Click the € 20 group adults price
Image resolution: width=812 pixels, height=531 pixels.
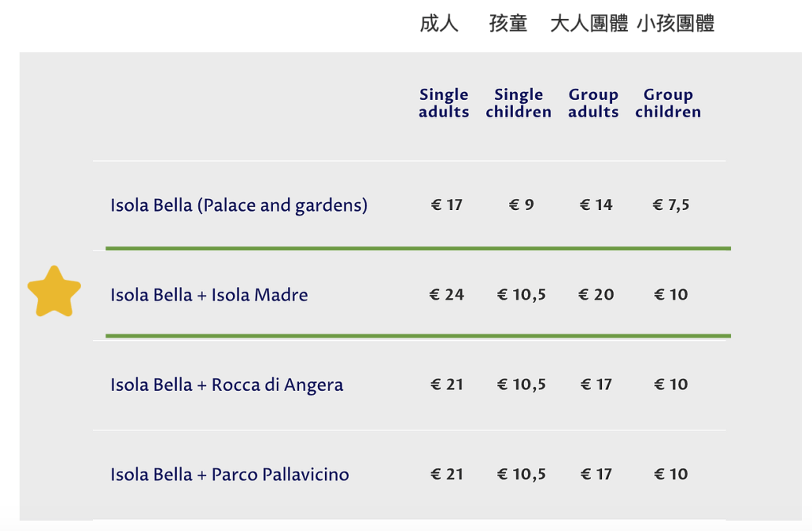click(x=596, y=295)
